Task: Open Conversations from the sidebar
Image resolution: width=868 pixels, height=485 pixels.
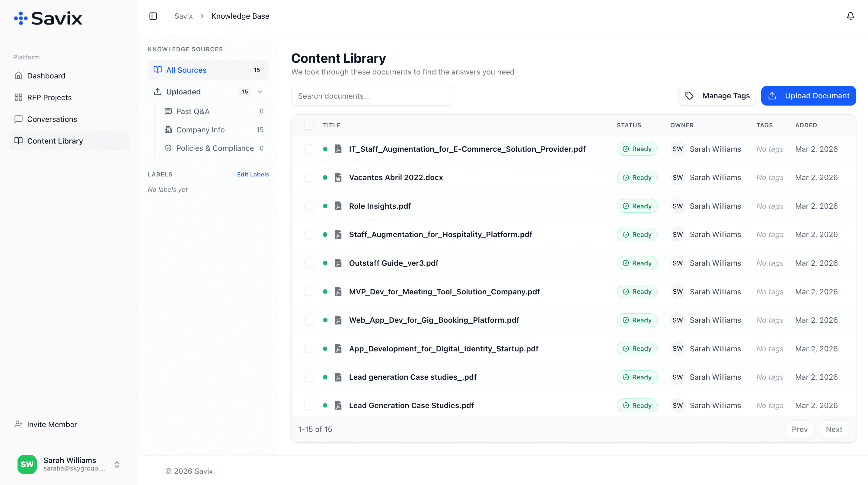Action: tap(52, 119)
